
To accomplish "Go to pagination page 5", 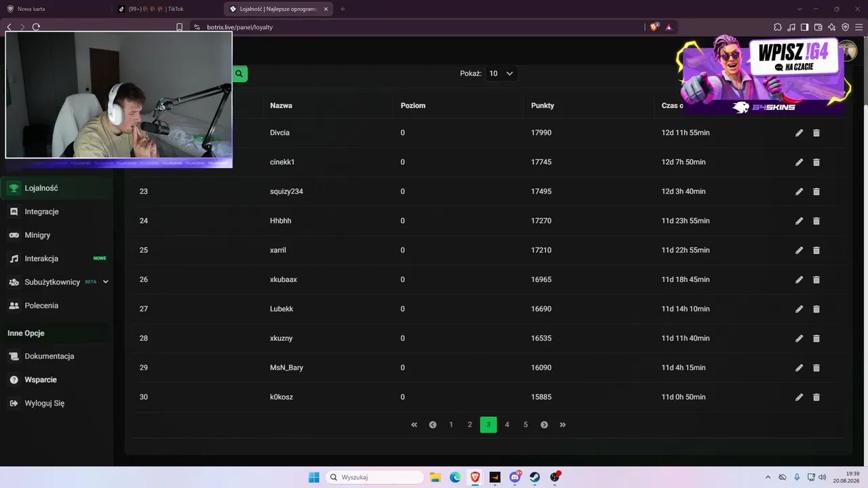I will tap(526, 425).
